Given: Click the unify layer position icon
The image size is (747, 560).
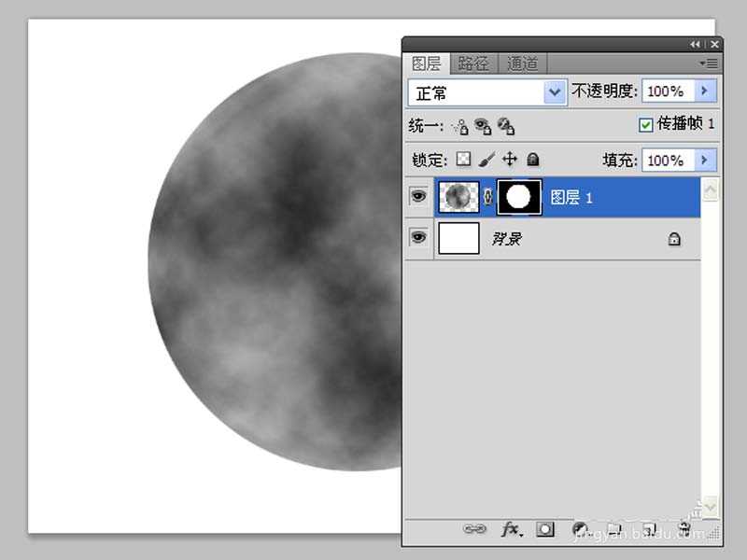Looking at the screenshot, I should (x=460, y=125).
